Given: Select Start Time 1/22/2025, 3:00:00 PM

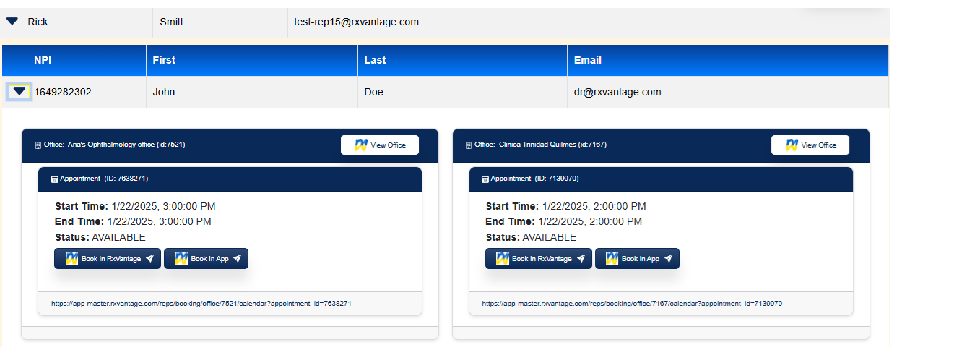Looking at the screenshot, I should [135, 206].
